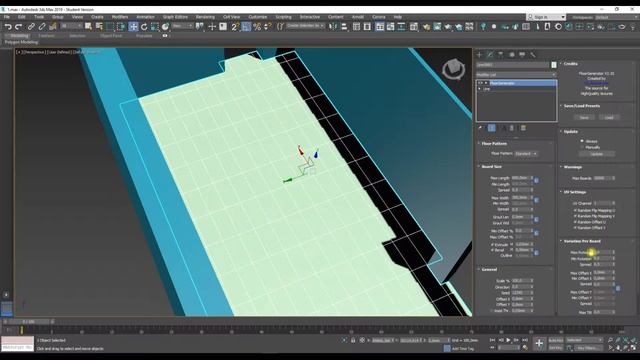Click the Redo arrow in the toolbar
640x360 pixels.
[x=18, y=27]
